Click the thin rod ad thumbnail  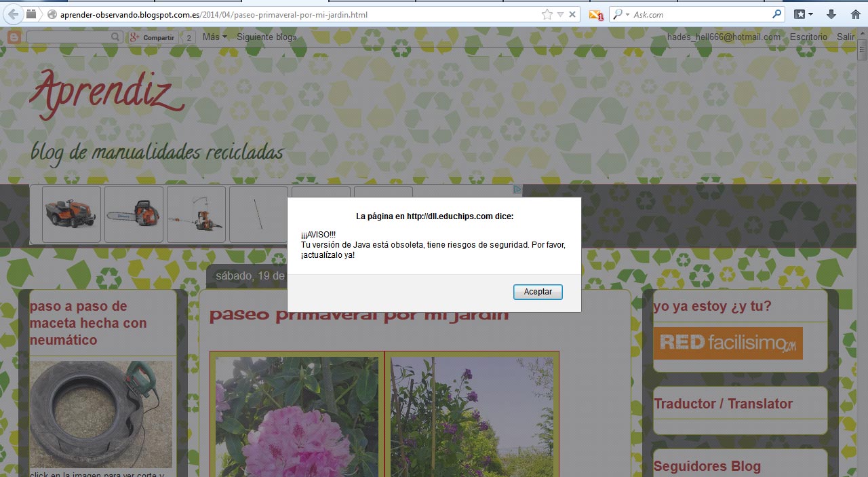pos(258,214)
